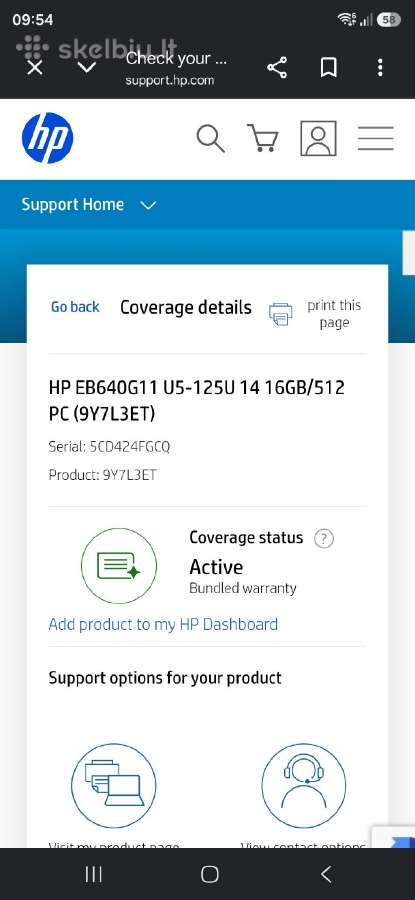Click the green warranty certificate icon

[x=119, y=565]
